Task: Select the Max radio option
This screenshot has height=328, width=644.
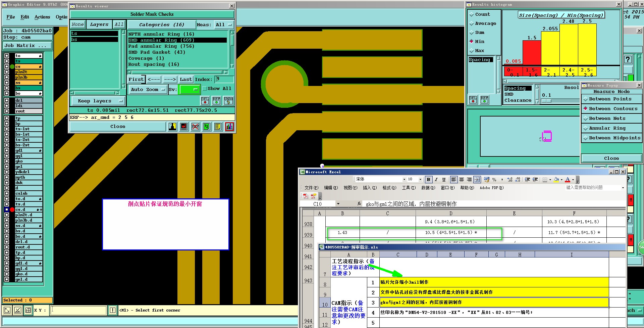Action: (472, 51)
